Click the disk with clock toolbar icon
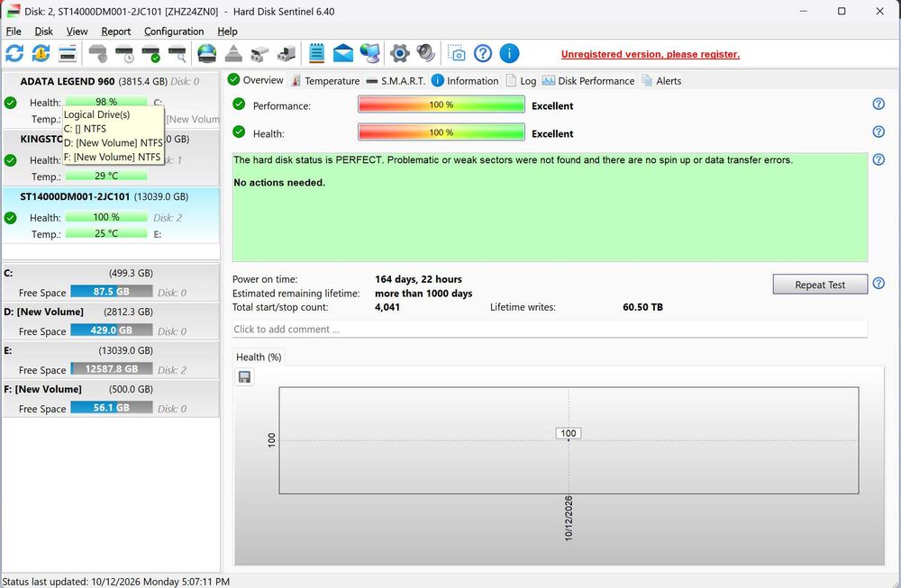This screenshot has width=901, height=588. coord(124,53)
